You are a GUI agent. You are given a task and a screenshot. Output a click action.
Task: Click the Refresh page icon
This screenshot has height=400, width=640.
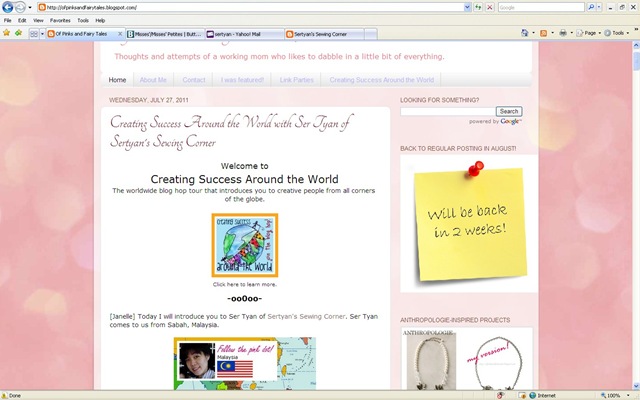click(x=478, y=7)
